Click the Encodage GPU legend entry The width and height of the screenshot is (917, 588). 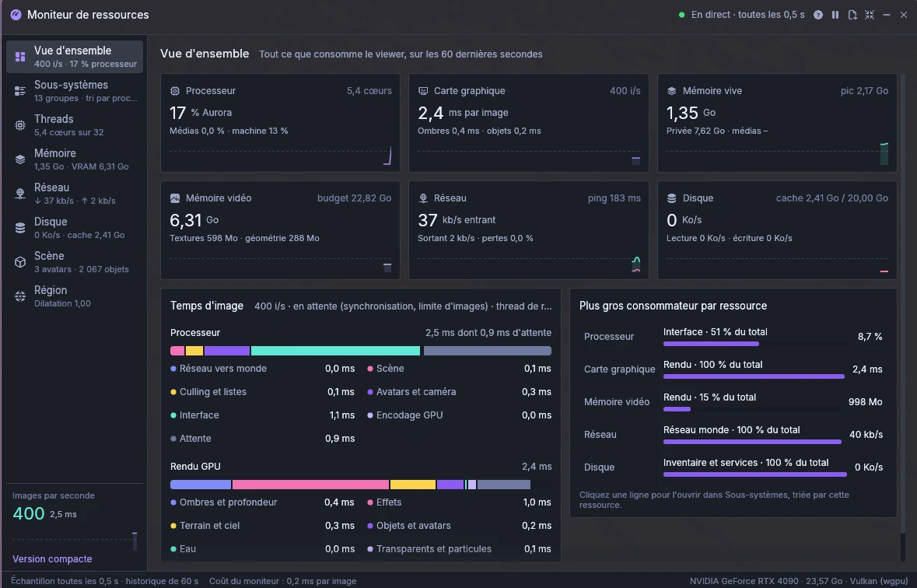(459, 415)
